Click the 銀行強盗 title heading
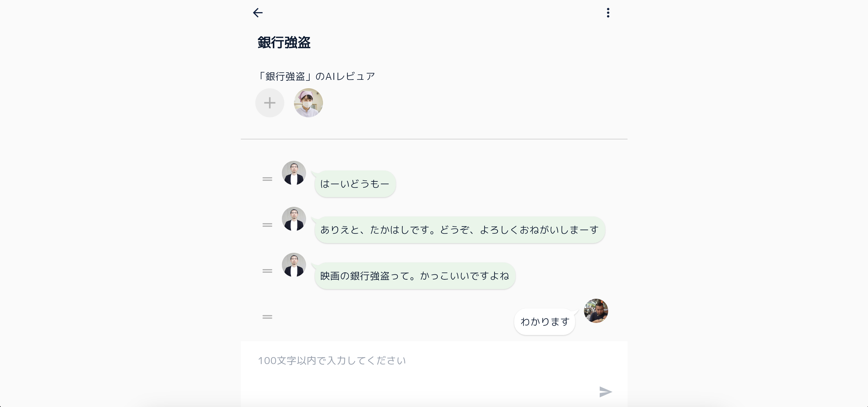The width and height of the screenshot is (868, 407). coord(284,43)
